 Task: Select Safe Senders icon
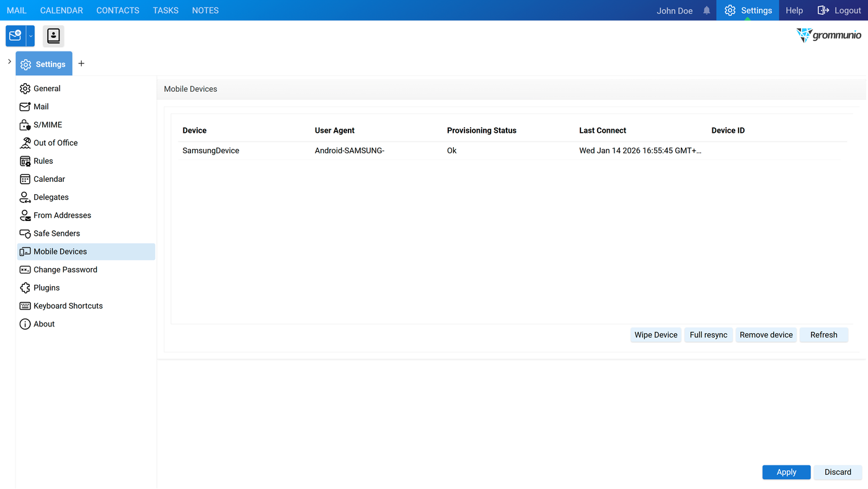tap(25, 233)
